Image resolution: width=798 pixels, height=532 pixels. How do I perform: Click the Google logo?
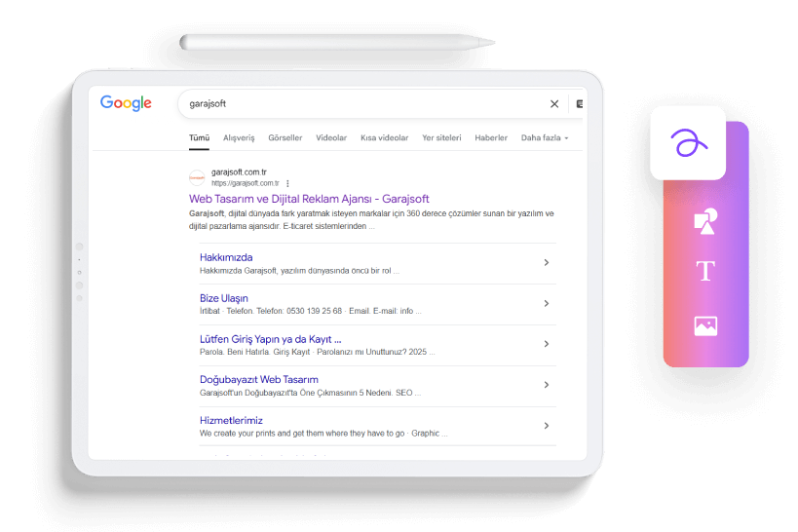[126, 103]
